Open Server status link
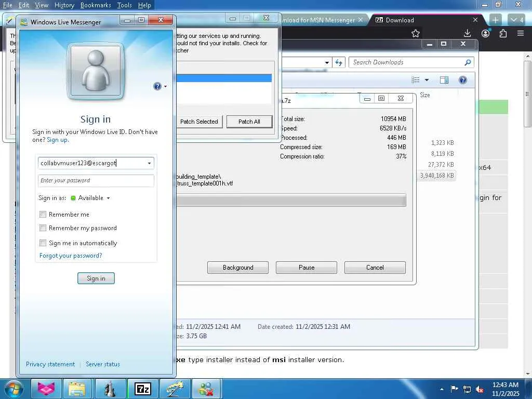This screenshot has width=532, height=399. coord(103,364)
